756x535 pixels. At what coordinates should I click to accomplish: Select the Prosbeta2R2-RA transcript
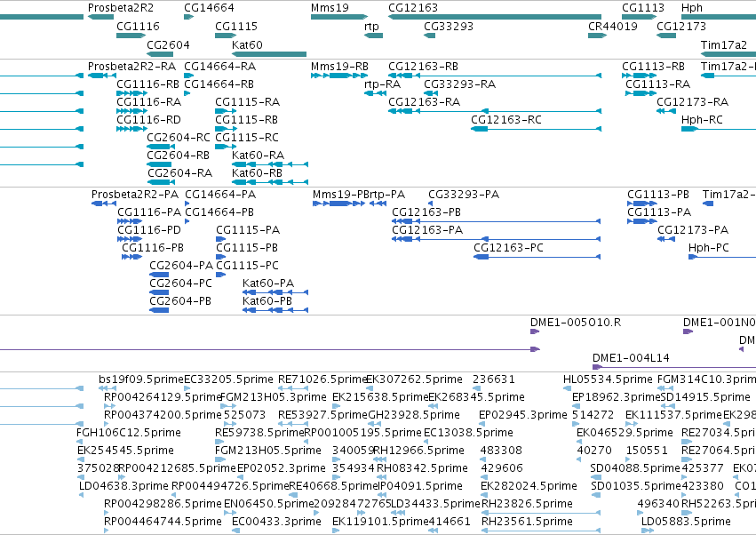click(102, 76)
